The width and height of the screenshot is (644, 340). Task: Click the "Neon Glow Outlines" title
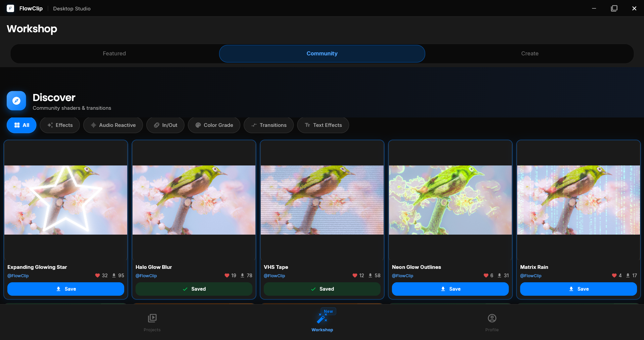pyautogui.click(x=416, y=267)
